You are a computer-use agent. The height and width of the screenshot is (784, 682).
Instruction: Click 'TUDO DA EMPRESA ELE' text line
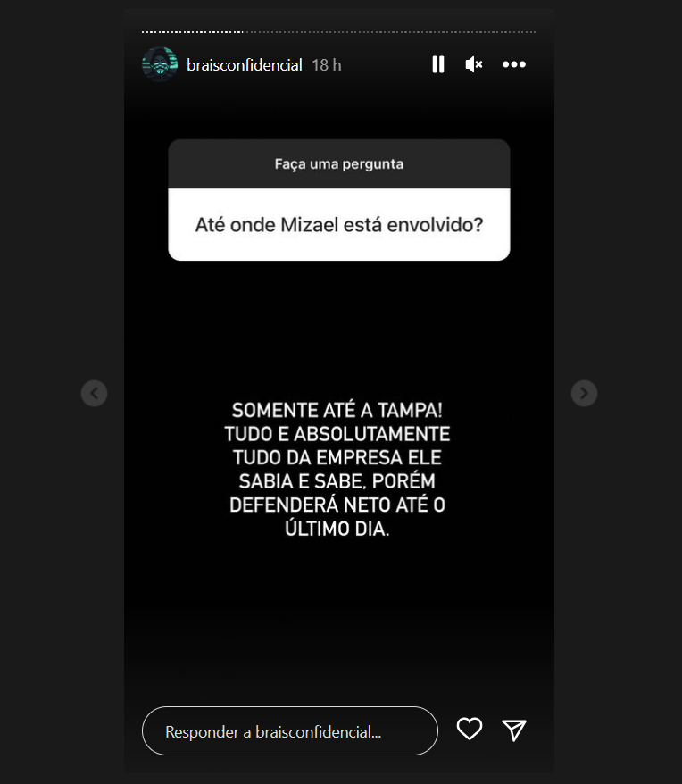coord(337,457)
